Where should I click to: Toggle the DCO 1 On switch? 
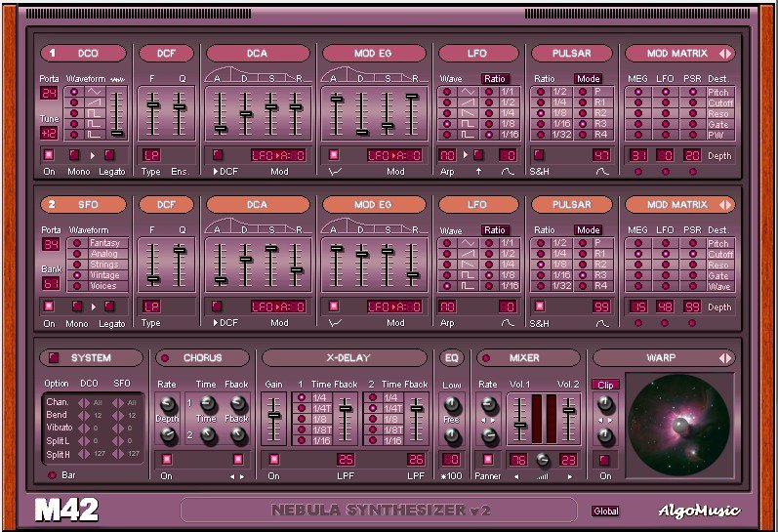48,154
